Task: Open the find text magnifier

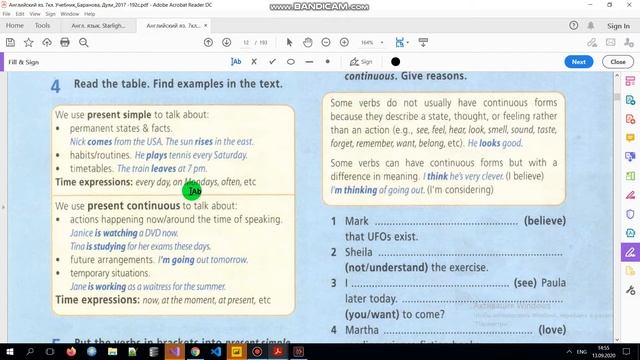Action: point(84,42)
